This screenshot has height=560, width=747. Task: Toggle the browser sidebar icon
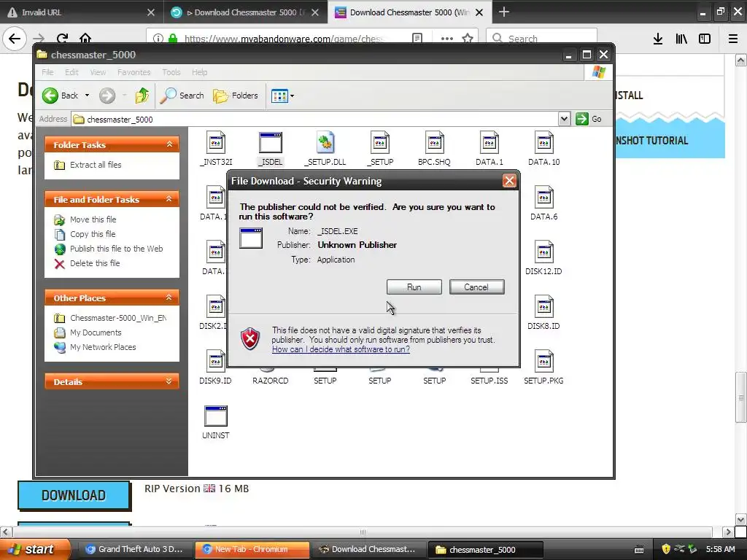705,39
